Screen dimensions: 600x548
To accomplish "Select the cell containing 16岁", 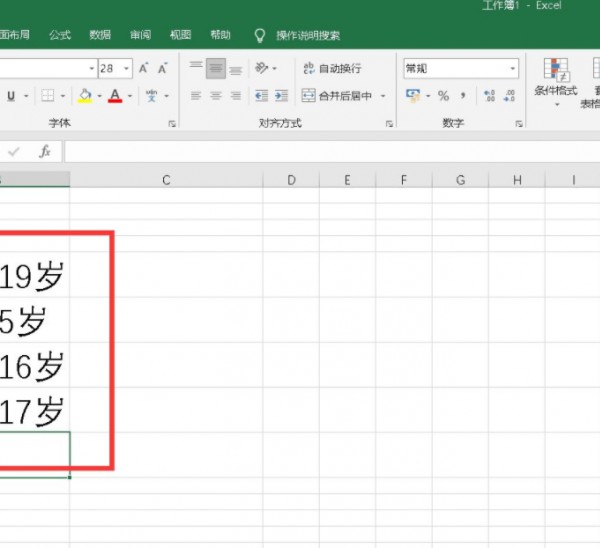I will pos(34,367).
